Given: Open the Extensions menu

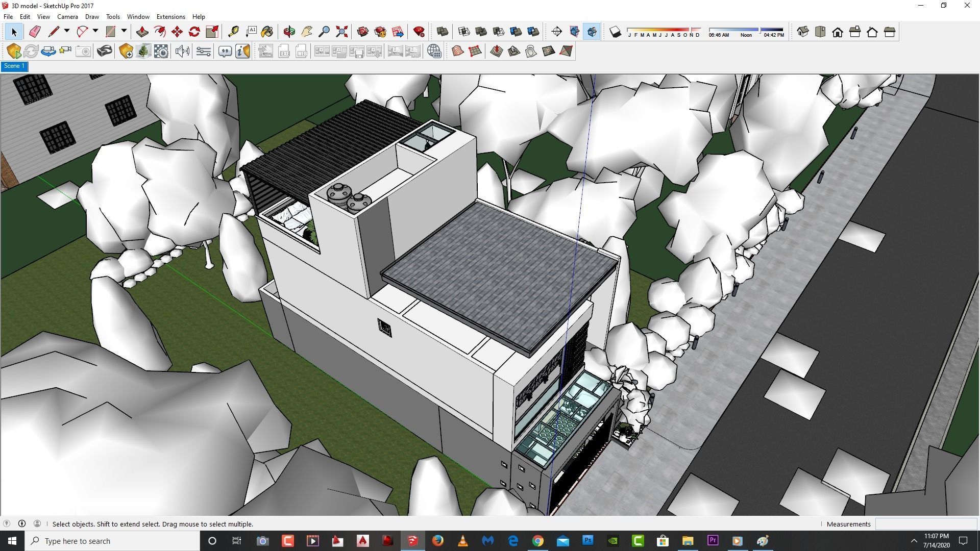Looking at the screenshot, I should pos(170,17).
